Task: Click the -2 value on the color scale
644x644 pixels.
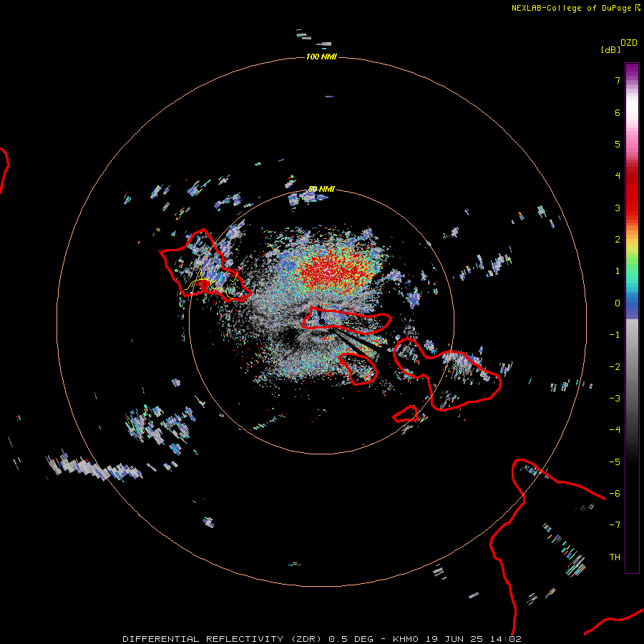Action: pyautogui.click(x=615, y=367)
